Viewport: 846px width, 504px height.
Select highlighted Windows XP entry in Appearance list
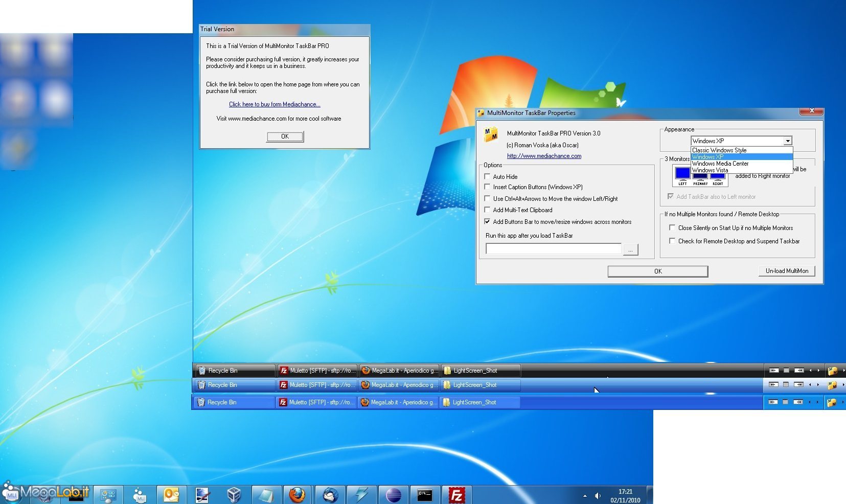741,157
